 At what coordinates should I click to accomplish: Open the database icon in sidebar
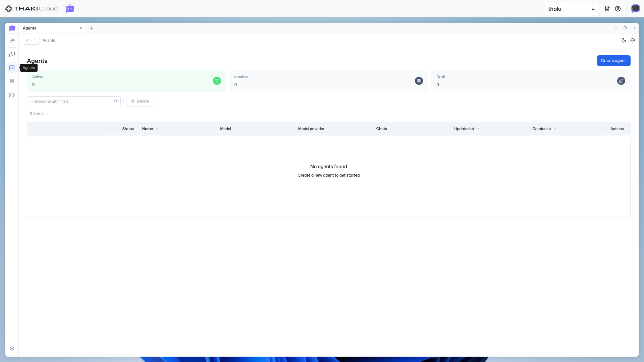click(x=12, y=81)
